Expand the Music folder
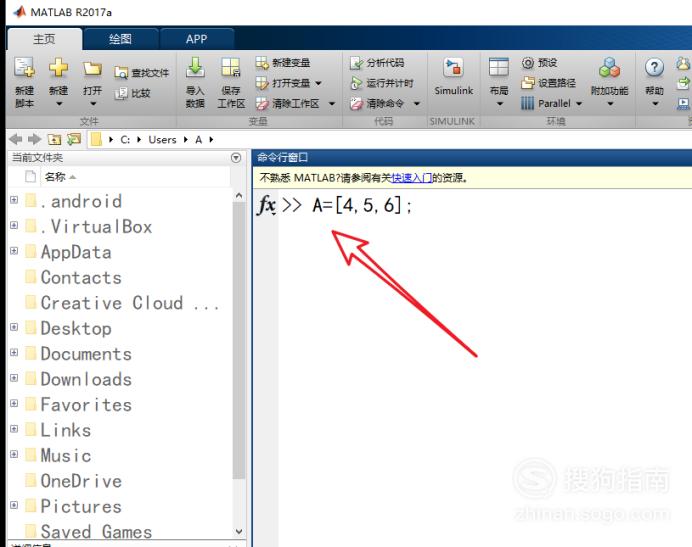 click(x=14, y=454)
